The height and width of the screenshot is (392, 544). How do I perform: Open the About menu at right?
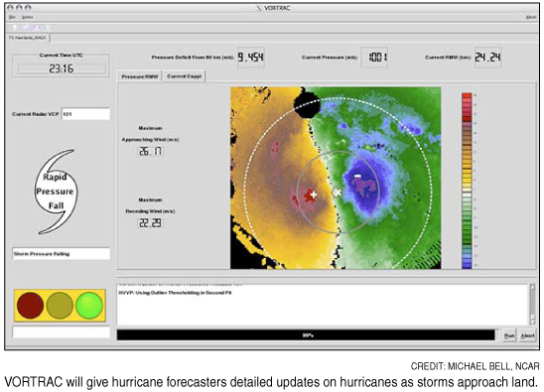(531, 17)
